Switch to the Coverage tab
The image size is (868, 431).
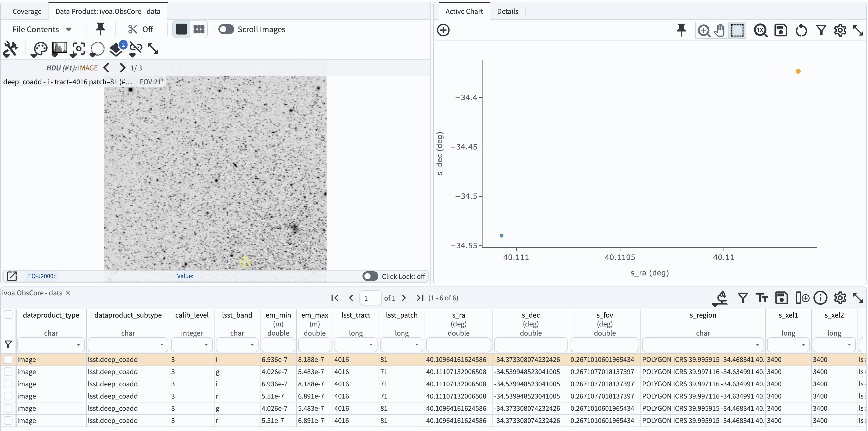pos(27,11)
